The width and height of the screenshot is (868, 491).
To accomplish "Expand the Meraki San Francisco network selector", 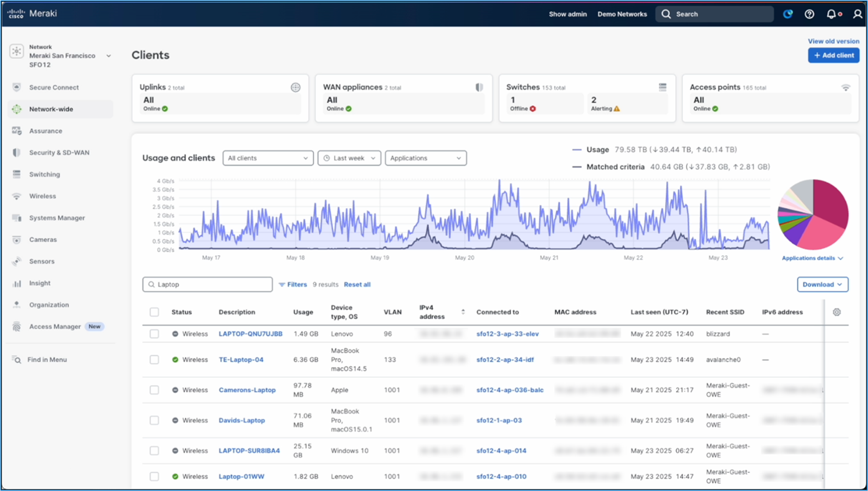I will pyautogui.click(x=108, y=56).
